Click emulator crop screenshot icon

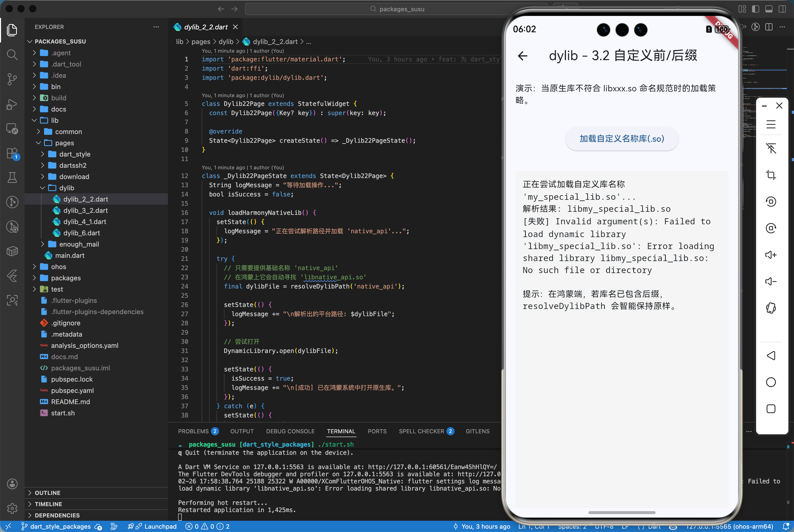tap(770, 175)
